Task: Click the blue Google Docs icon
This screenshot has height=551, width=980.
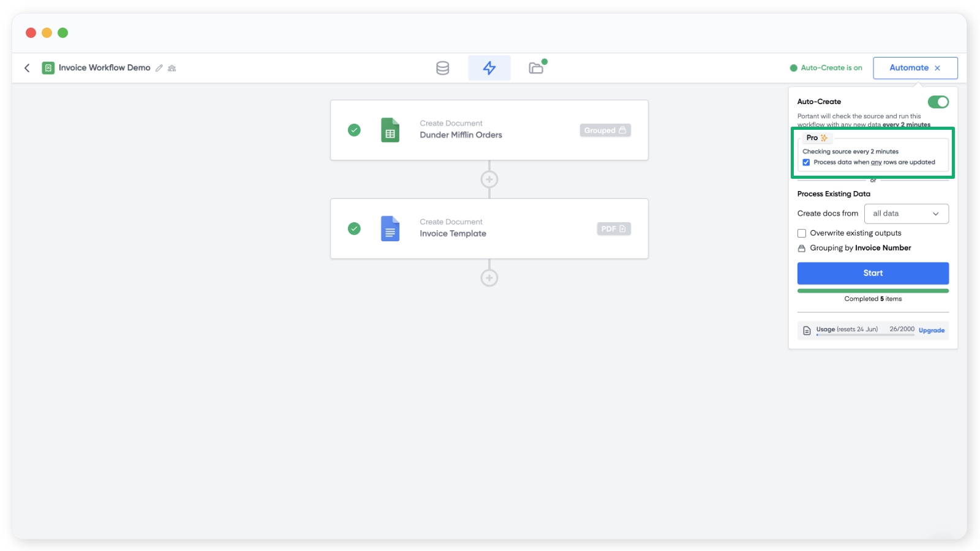Action: click(x=390, y=229)
